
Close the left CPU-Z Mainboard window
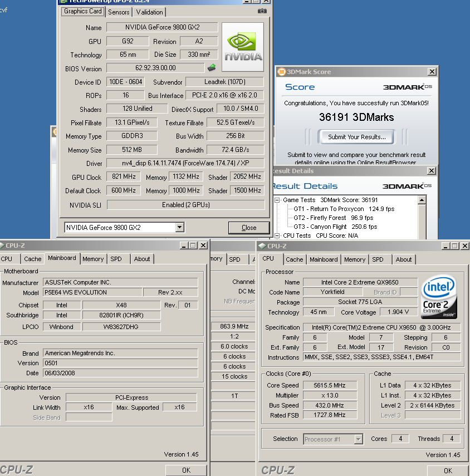coord(203,246)
